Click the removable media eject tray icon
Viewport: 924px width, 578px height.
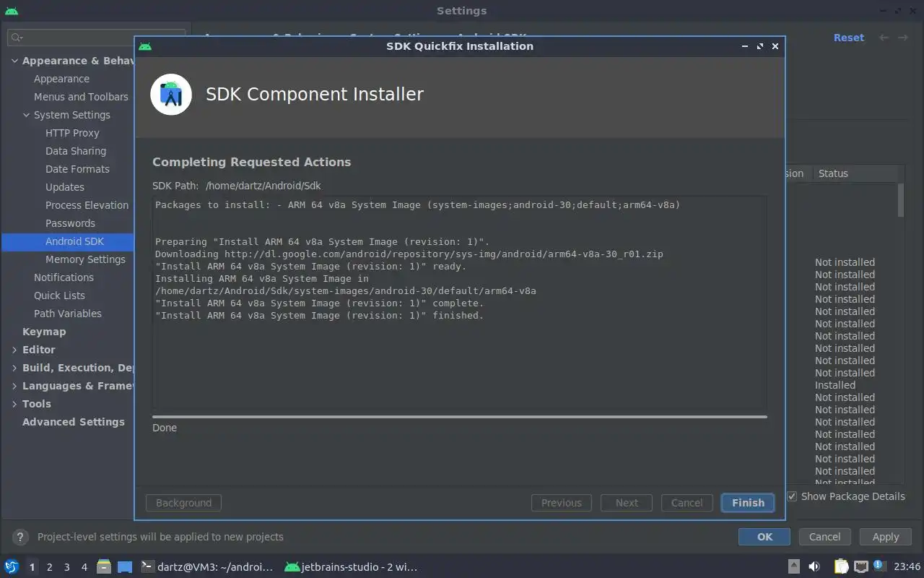point(793,567)
